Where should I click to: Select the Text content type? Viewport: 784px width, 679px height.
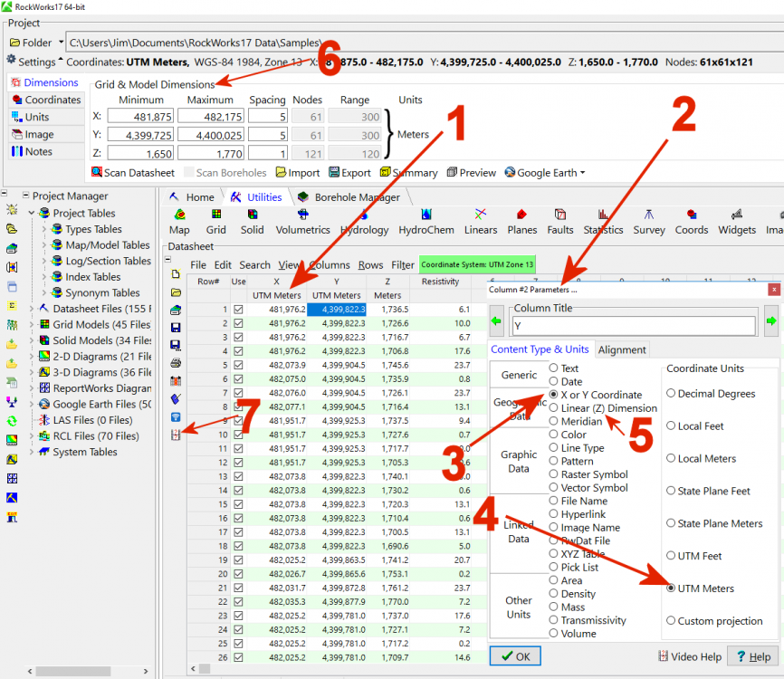(553, 368)
